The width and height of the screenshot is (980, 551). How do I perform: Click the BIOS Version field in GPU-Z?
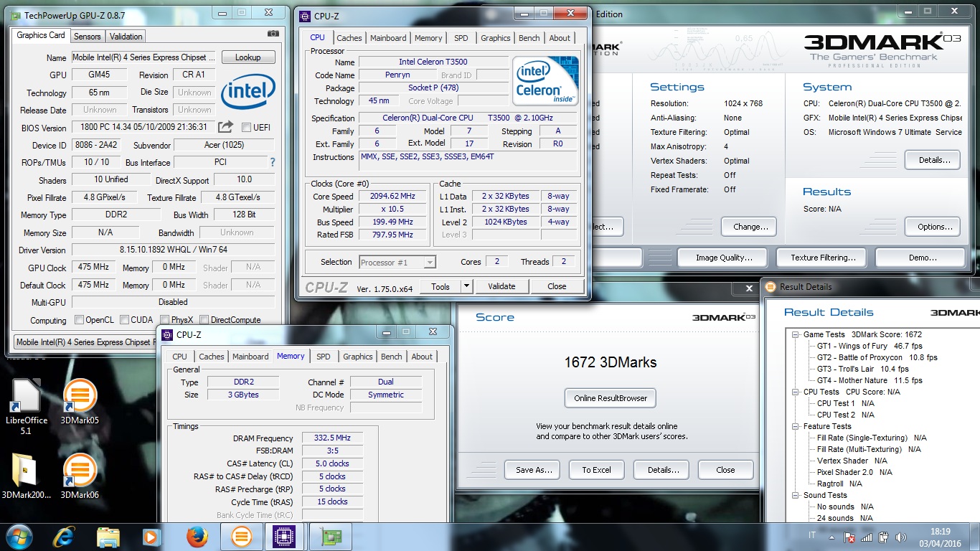coord(143,127)
